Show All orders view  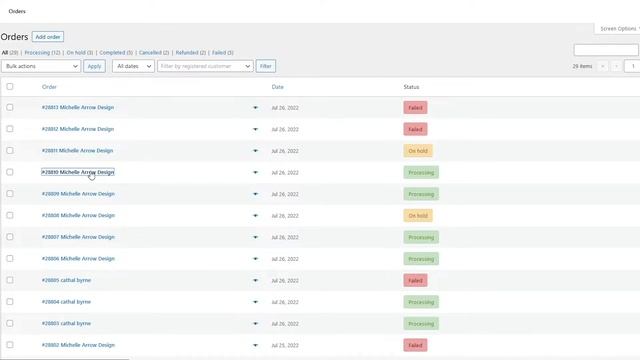point(10,53)
